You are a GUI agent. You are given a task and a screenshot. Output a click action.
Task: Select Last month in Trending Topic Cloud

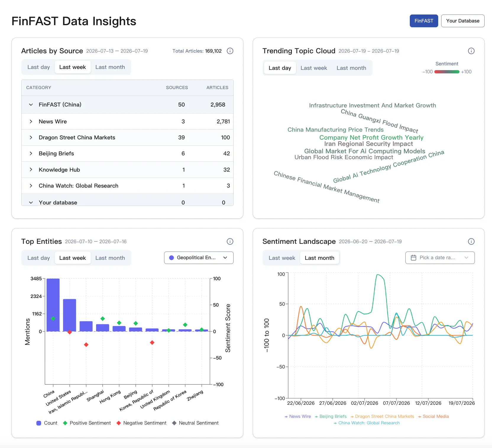(351, 68)
